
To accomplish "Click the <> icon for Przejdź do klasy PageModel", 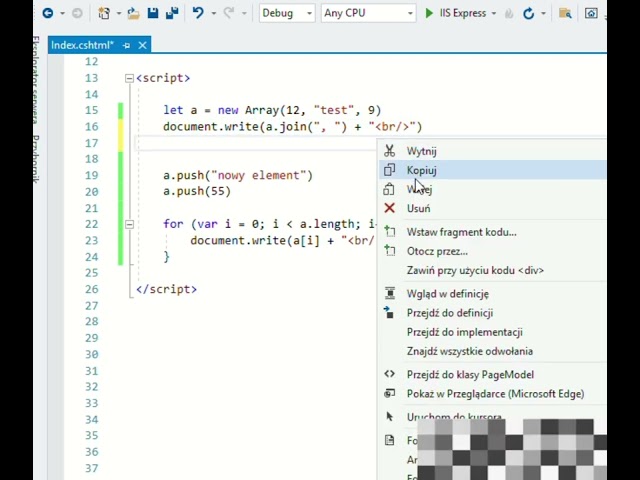I will 389,374.
